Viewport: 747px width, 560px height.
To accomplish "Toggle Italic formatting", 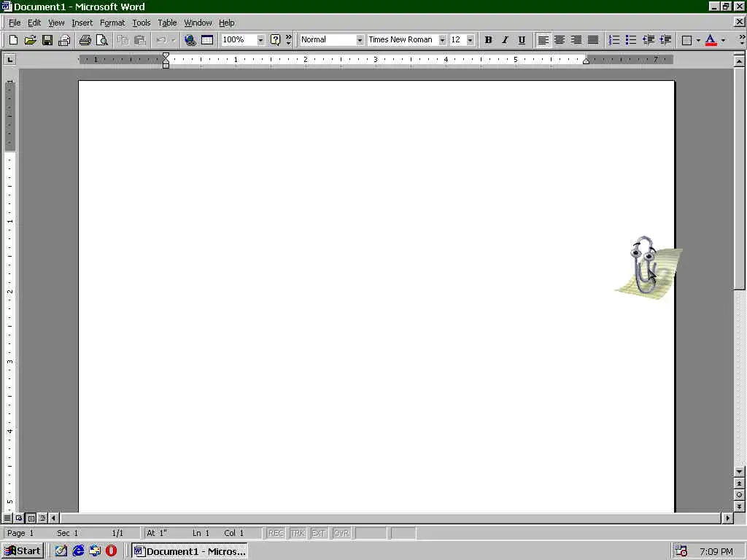I will (505, 40).
